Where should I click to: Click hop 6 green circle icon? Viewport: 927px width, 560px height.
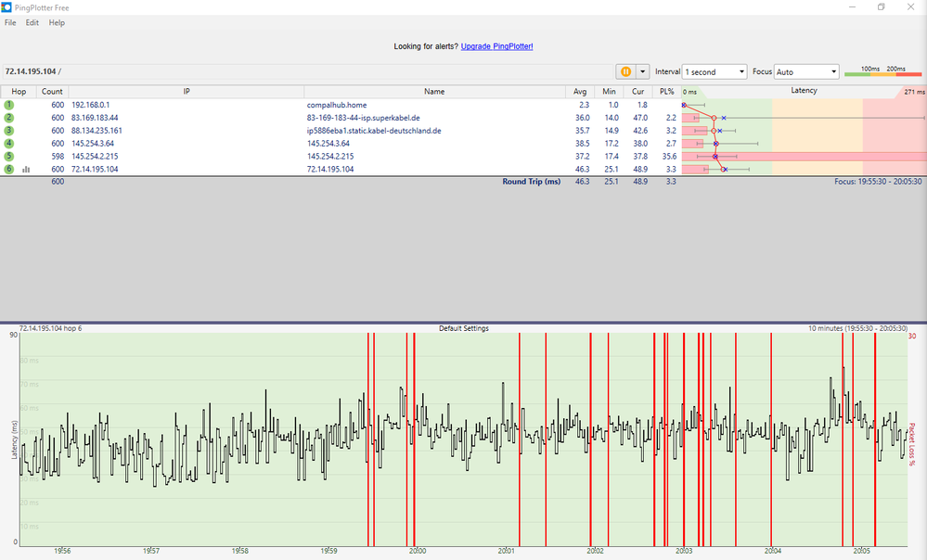coord(8,170)
